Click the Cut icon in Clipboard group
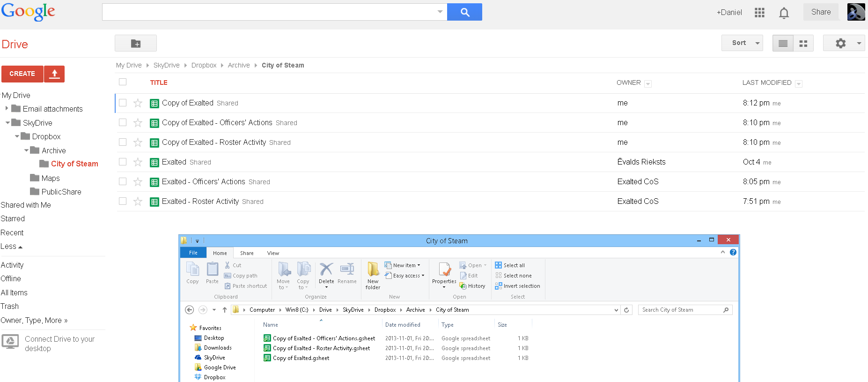This screenshot has width=868, height=382. point(228,265)
